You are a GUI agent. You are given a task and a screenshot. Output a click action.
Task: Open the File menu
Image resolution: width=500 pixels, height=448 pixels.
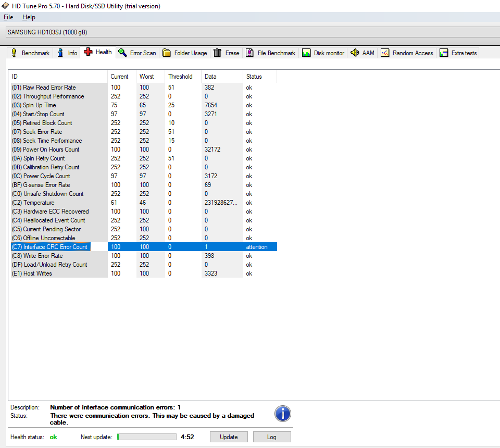(8, 17)
